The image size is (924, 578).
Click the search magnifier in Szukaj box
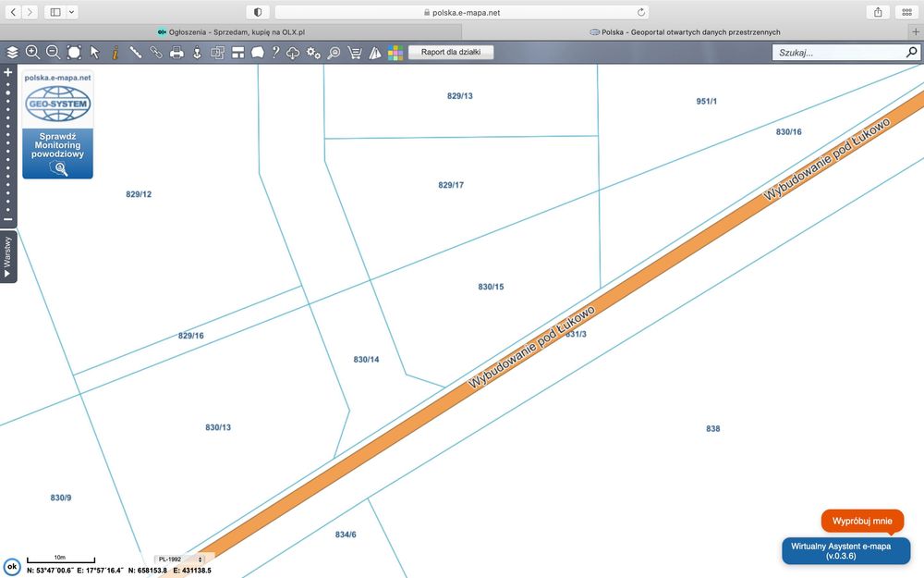point(912,52)
